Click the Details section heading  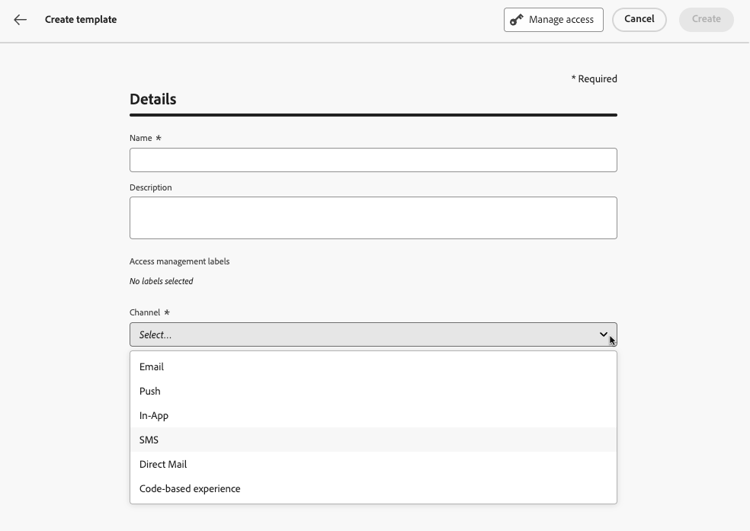click(153, 99)
